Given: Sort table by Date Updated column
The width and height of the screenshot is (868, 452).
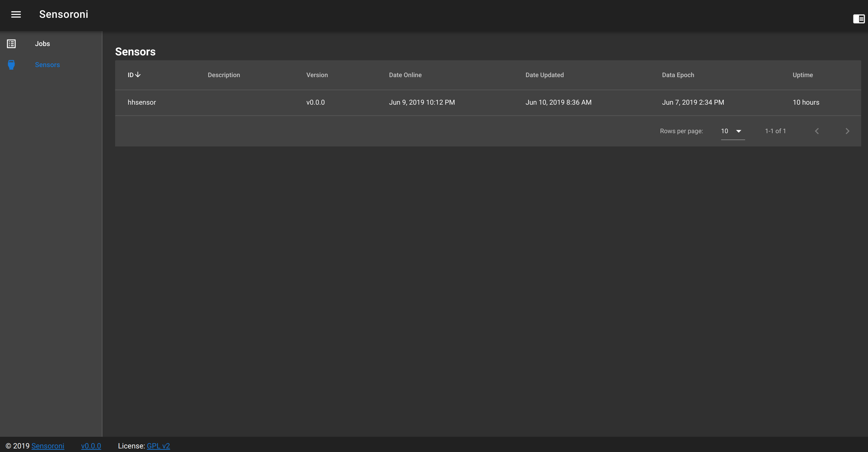Looking at the screenshot, I should click(x=544, y=75).
